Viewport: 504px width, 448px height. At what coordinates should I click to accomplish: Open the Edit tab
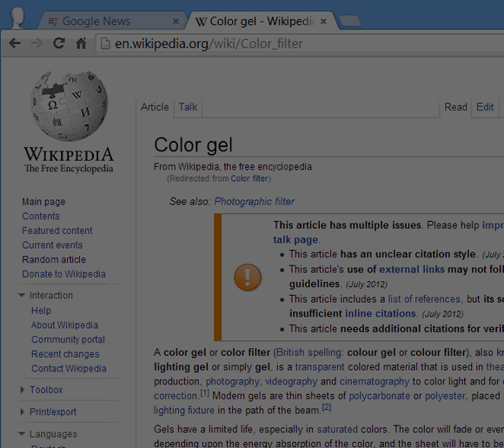coord(485,107)
